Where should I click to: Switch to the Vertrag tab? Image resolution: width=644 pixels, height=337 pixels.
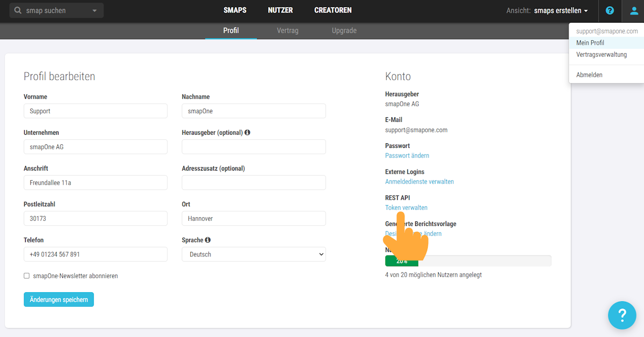287,31
